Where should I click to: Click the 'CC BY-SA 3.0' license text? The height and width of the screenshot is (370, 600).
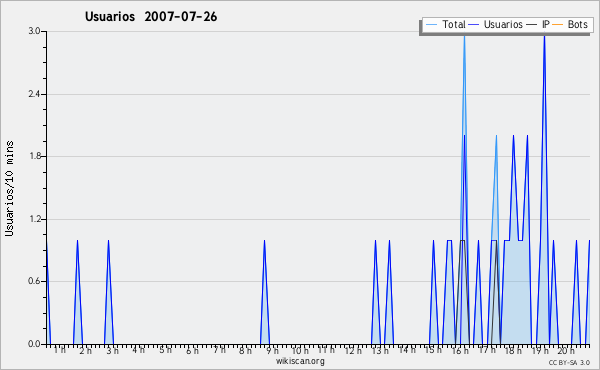pos(569,363)
